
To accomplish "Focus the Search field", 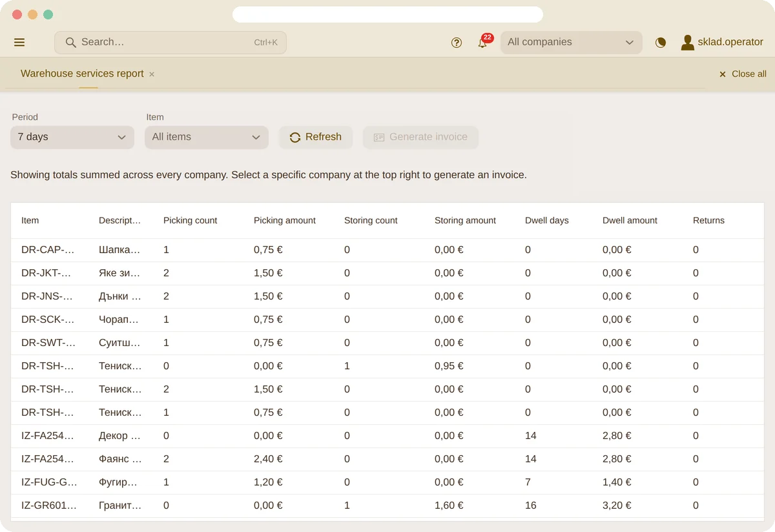I will click(x=170, y=43).
